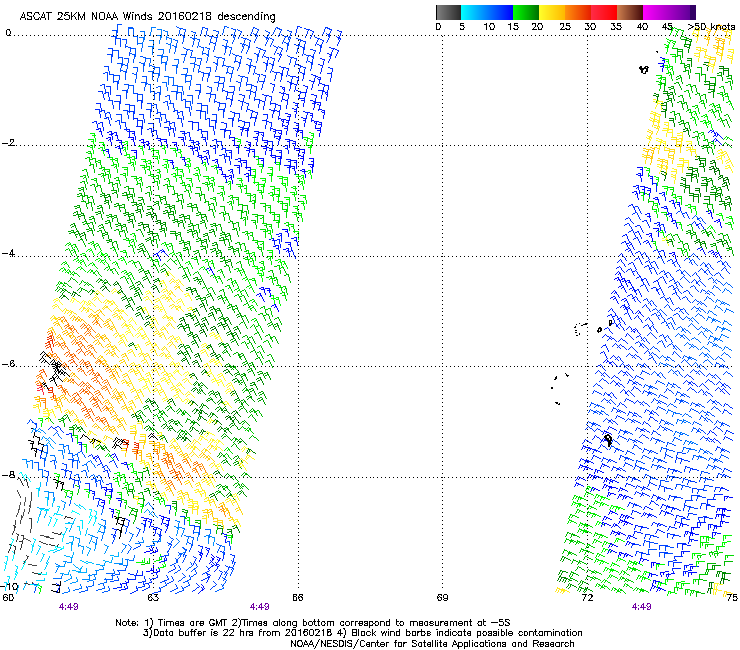Click the '>50 knots' legend label

[712, 27]
